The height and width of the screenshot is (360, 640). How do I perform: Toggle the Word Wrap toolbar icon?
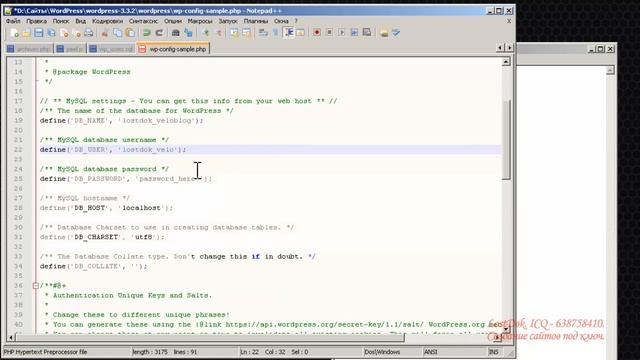pos(263,33)
